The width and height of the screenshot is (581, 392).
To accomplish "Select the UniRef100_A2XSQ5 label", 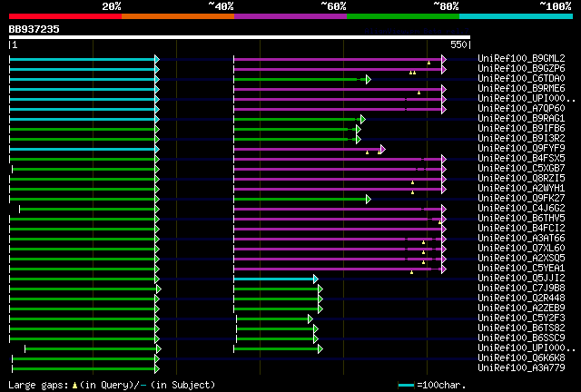I will coord(521,259).
